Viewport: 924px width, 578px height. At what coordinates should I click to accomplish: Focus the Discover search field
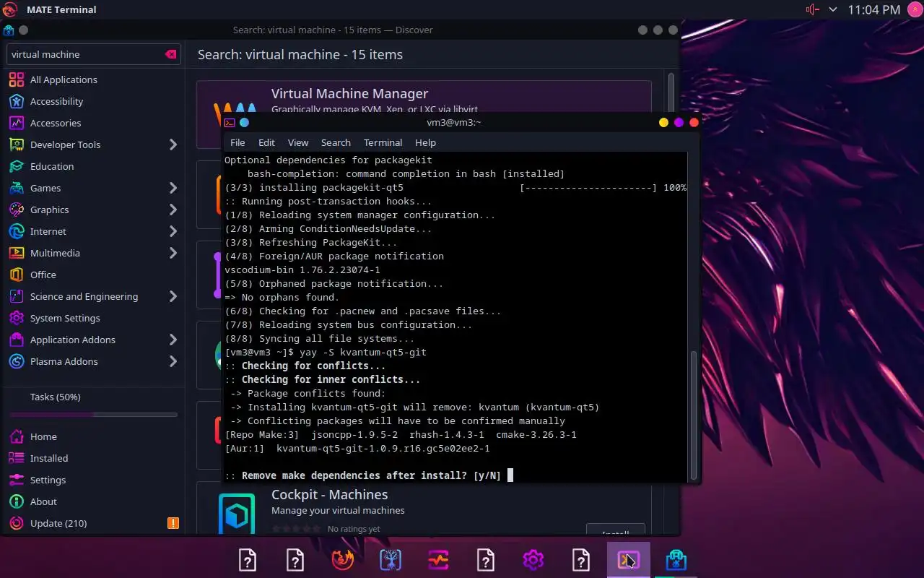coord(92,54)
